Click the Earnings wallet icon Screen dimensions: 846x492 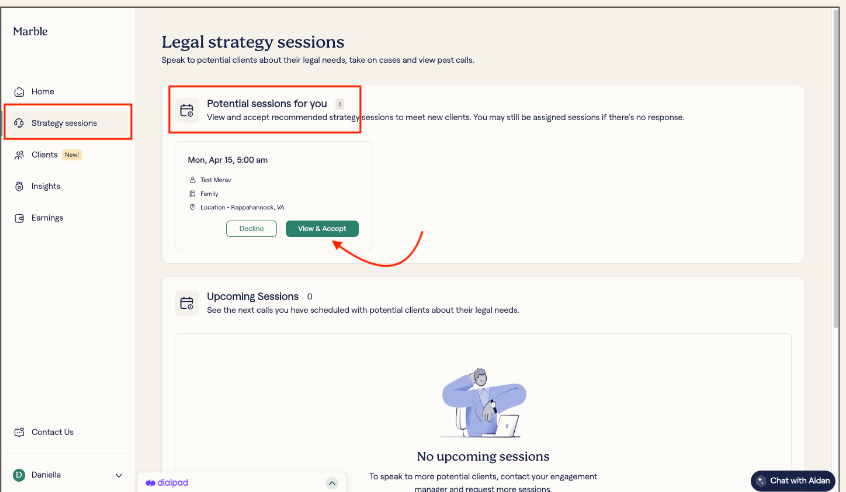click(x=19, y=218)
